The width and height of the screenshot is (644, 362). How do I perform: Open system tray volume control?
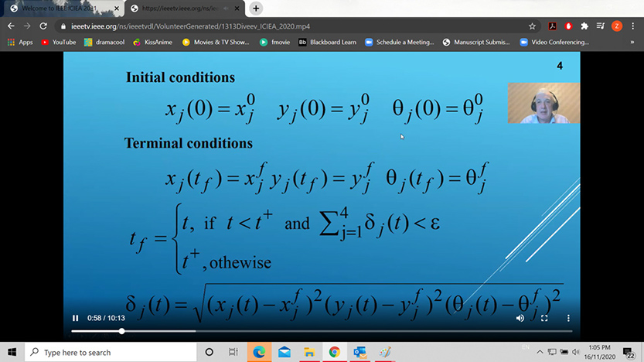click(576, 352)
